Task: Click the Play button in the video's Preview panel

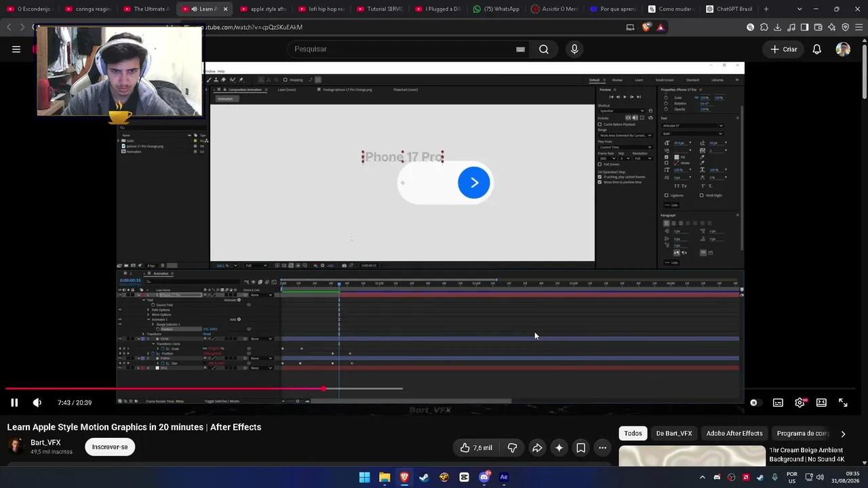Action: (625, 97)
